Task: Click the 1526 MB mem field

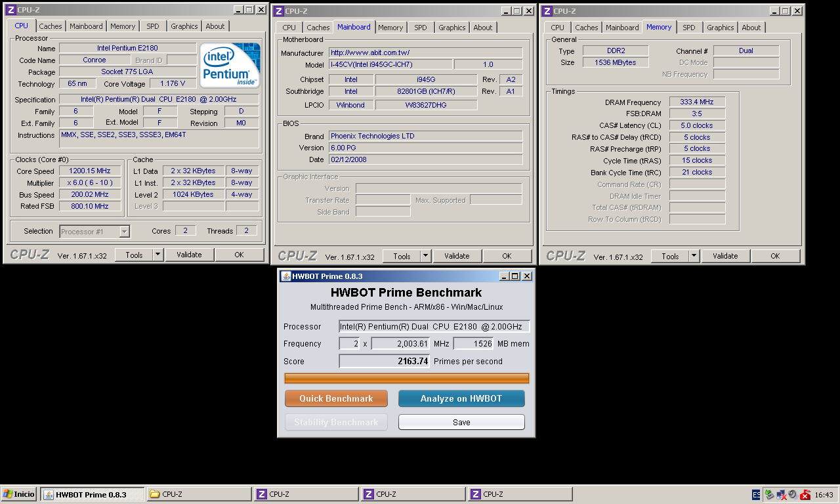Action: pyautogui.click(x=473, y=343)
